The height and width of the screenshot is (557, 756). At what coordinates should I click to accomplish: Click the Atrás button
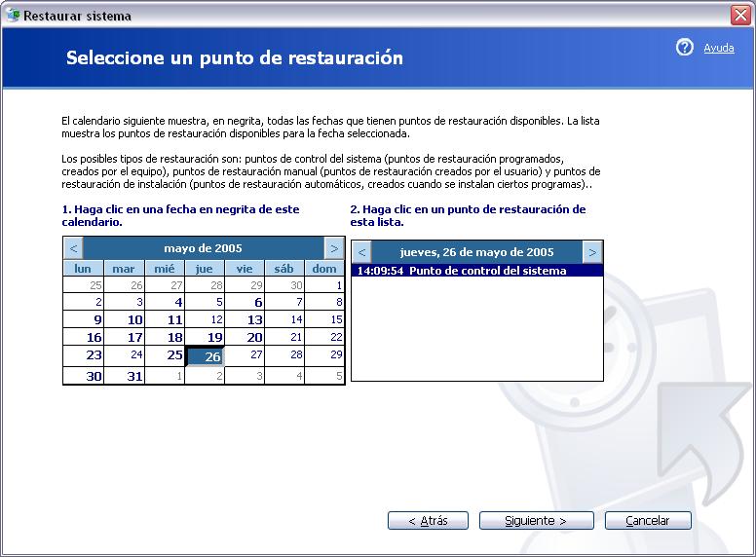pyautogui.click(x=428, y=520)
